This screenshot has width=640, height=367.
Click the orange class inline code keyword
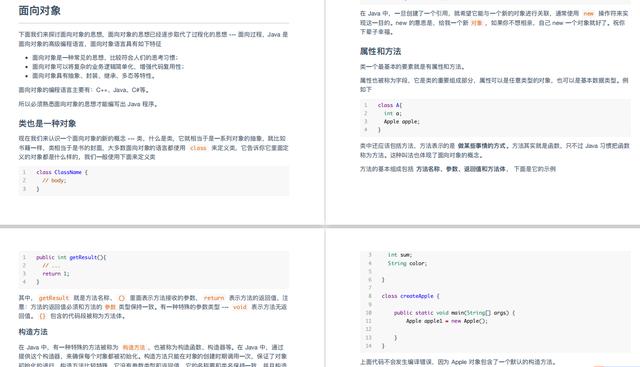pos(198,148)
